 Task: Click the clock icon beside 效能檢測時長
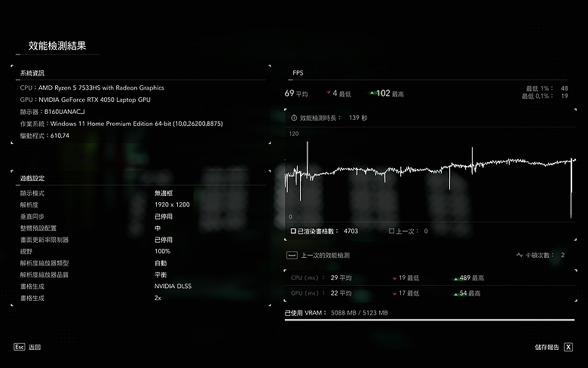(294, 118)
